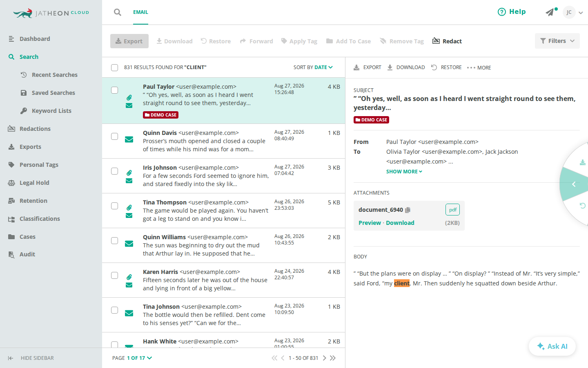Click envelope icon on Tina Johnson email
Image resolution: width=588 pixels, height=368 pixels.
[129, 313]
